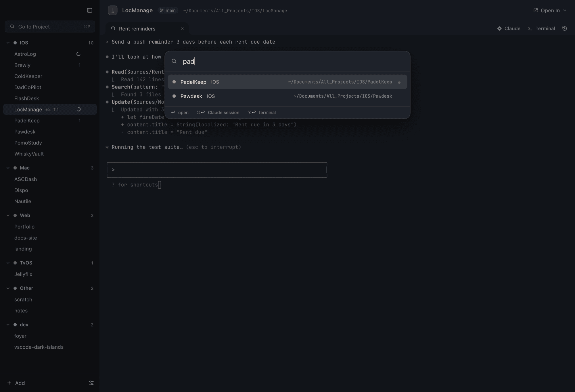Click the search magnifier in palette
575x392 pixels.
tap(174, 61)
